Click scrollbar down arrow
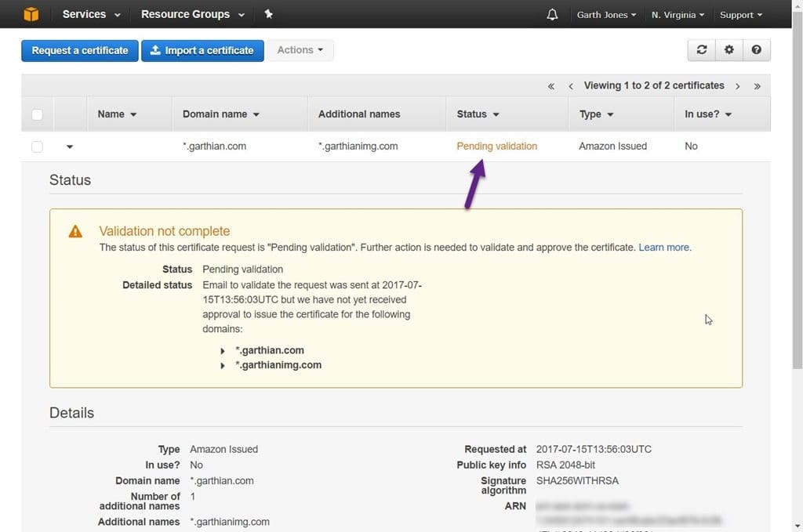This screenshot has height=532, width=803. [x=798, y=527]
